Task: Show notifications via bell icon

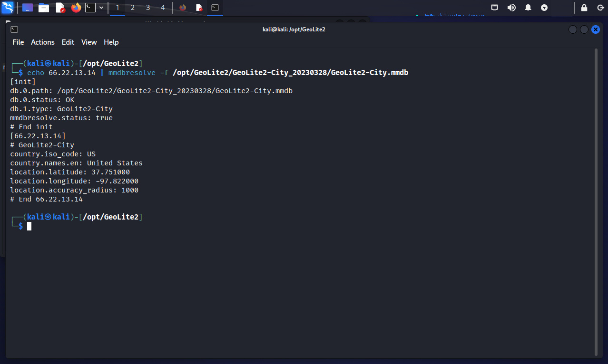Action: click(x=528, y=8)
